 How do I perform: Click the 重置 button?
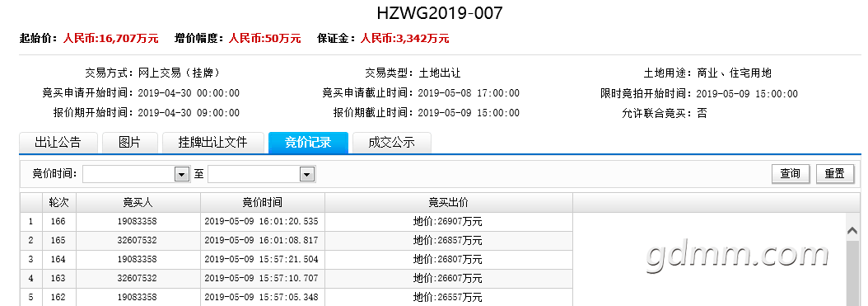click(835, 173)
